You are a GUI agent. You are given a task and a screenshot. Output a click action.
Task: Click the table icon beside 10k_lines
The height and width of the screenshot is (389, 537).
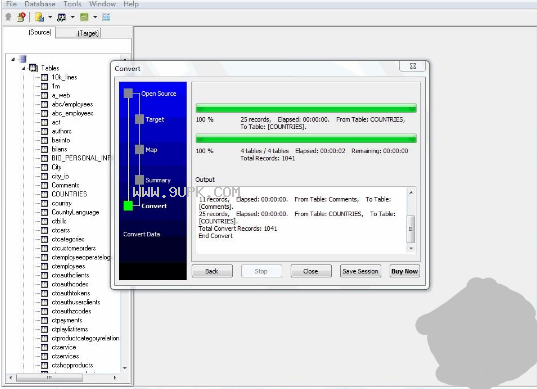click(x=44, y=77)
